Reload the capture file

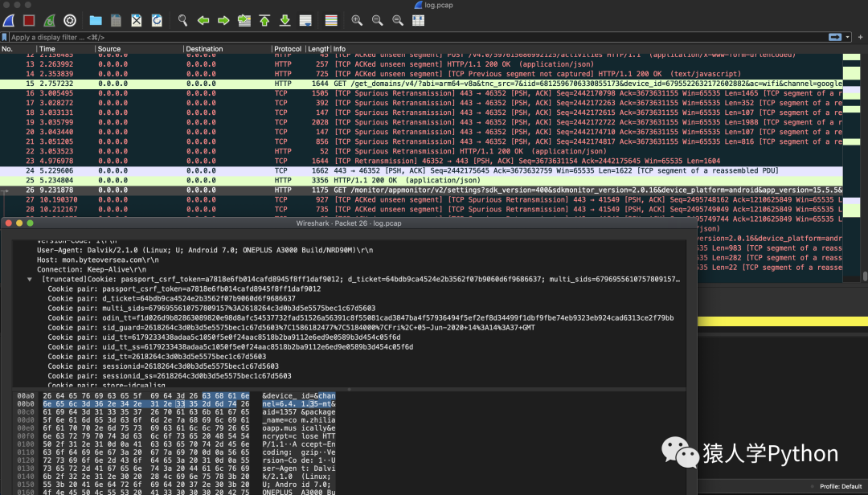click(157, 20)
